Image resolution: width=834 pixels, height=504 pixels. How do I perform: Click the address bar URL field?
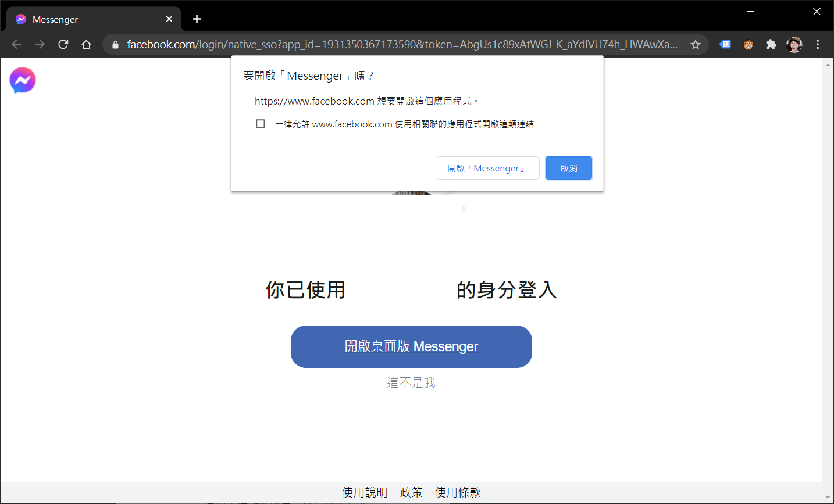click(x=402, y=44)
